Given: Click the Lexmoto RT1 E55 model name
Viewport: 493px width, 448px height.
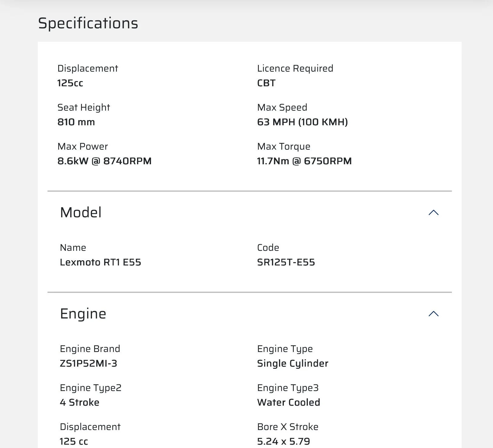Looking at the screenshot, I should coord(100,262).
